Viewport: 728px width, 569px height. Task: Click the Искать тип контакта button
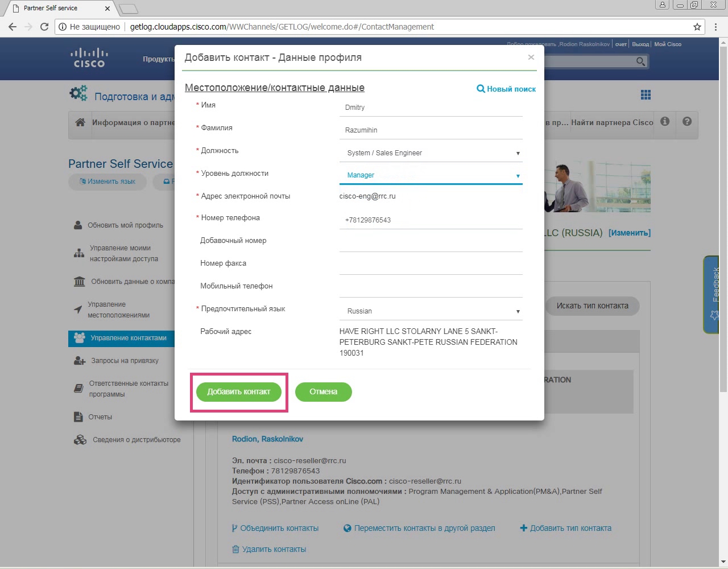click(592, 306)
